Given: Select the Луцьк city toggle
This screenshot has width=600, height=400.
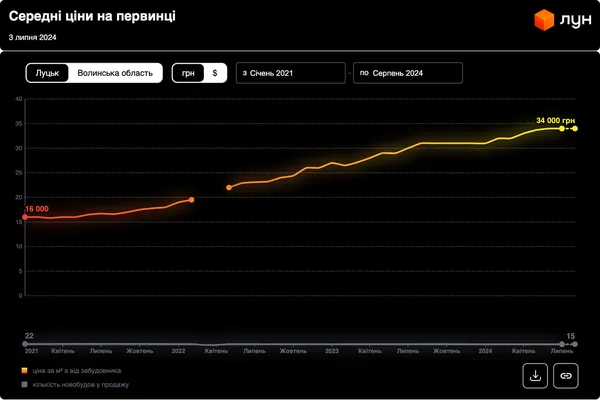Looking at the screenshot, I should (x=47, y=73).
